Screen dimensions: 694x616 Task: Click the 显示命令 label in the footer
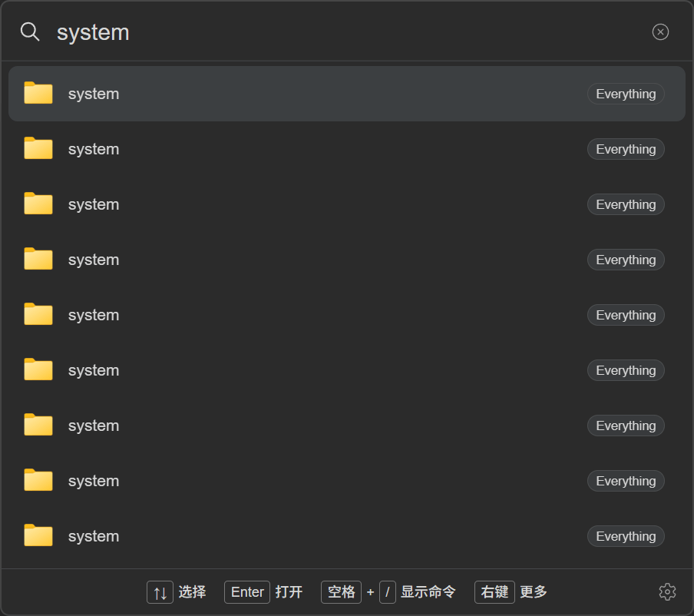tap(428, 592)
